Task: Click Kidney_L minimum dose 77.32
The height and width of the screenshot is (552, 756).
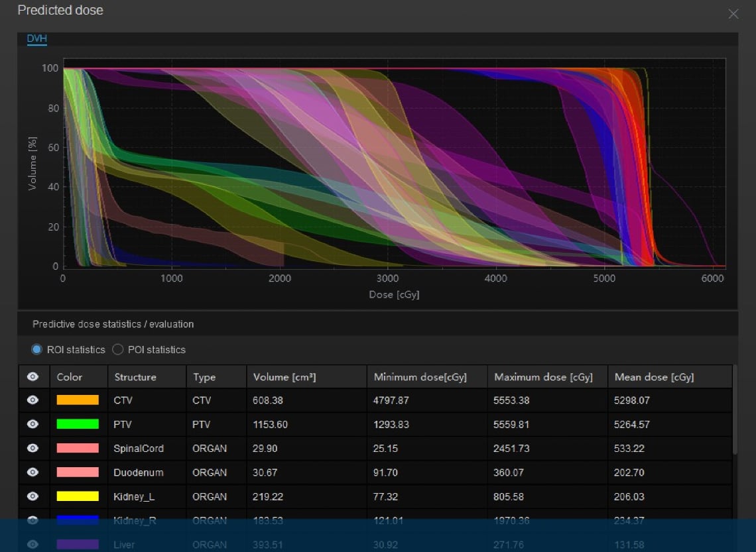Action: pyautogui.click(x=385, y=496)
